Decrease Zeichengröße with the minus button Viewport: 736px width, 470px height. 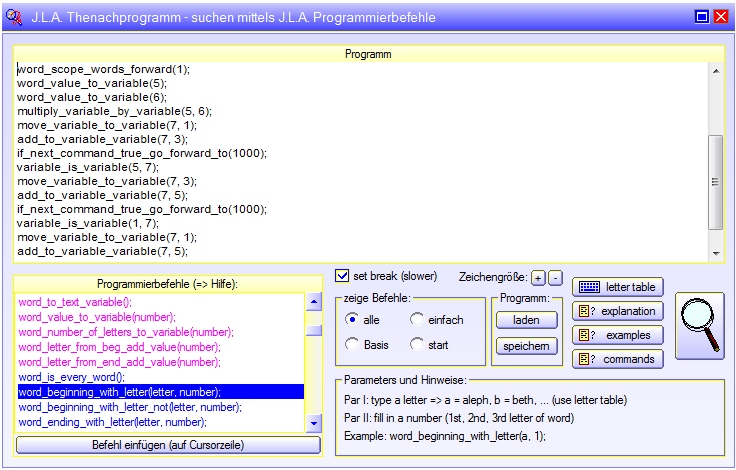pyautogui.click(x=555, y=278)
